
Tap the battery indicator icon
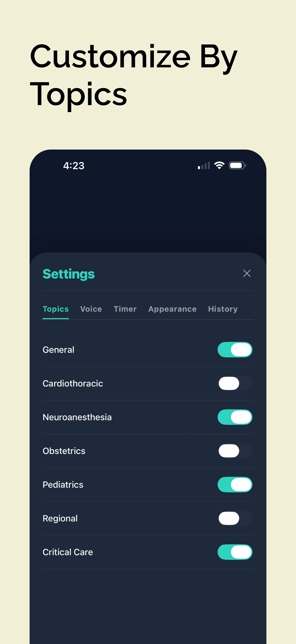coord(237,165)
